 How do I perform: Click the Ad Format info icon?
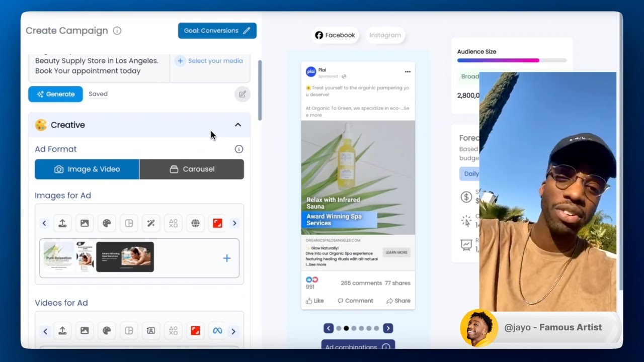pos(239,149)
